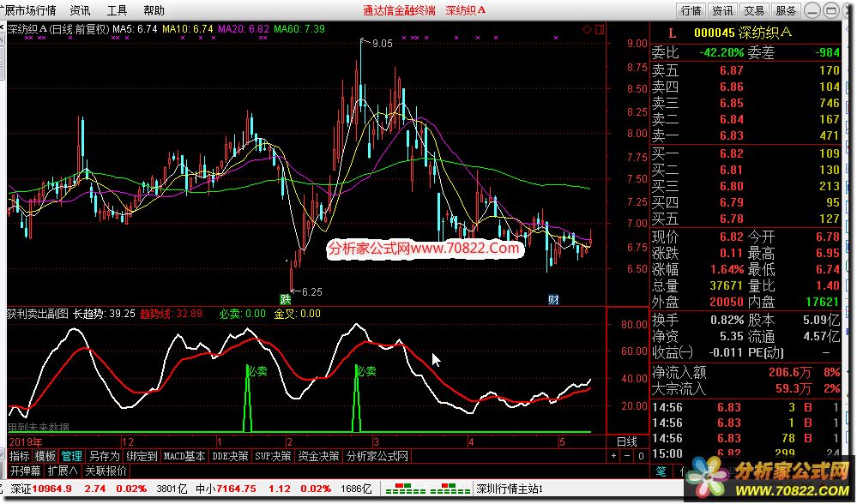The width and height of the screenshot is (857, 504).
Task: Reset chart zoom with the 0 button
Action: click(x=641, y=456)
